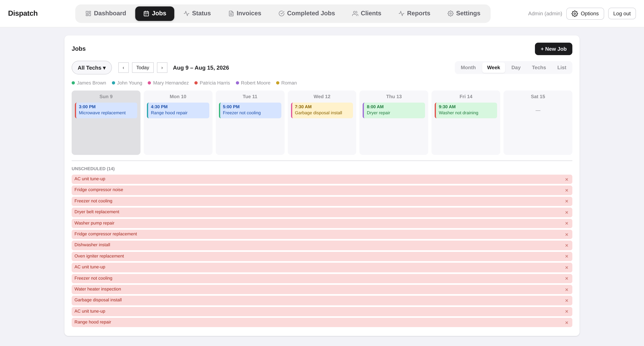Image resolution: width=644 pixels, height=346 pixels.
Task: Remove first AC unit tune-up unscheduled job
Action: click(567, 179)
